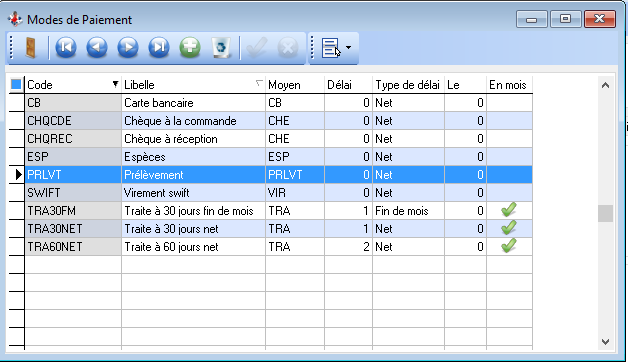Go to previous record button
This screenshot has width=628, height=362.
click(x=97, y=48)
